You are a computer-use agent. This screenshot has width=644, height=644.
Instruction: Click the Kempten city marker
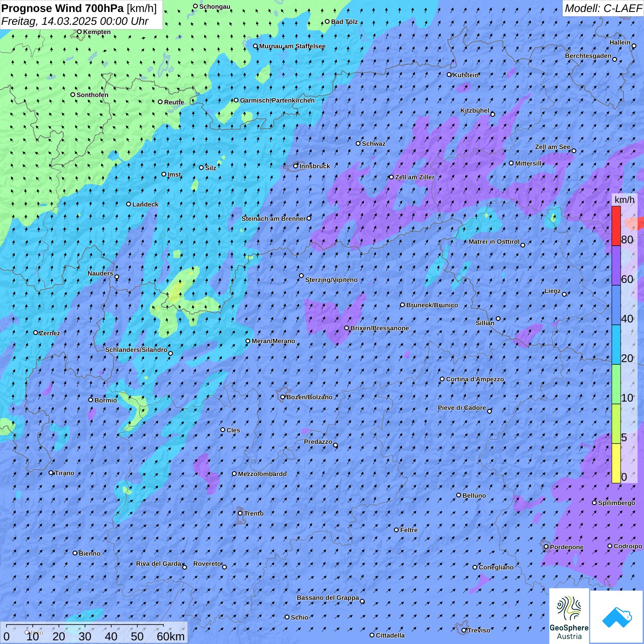coord(79,32)
